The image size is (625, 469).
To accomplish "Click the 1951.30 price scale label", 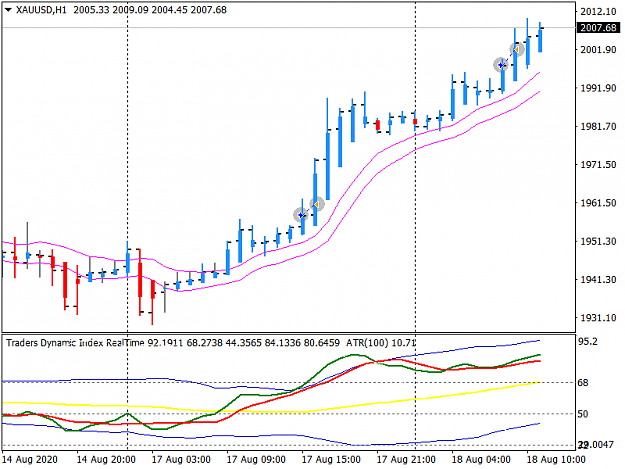I will pos(598,241).
